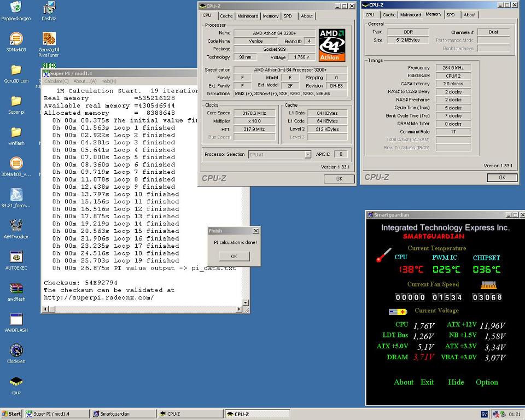The height and width of the screenshot is (420, 525).
Task: Click taskbar clock 01:21
Action: (x=515, y=415)
